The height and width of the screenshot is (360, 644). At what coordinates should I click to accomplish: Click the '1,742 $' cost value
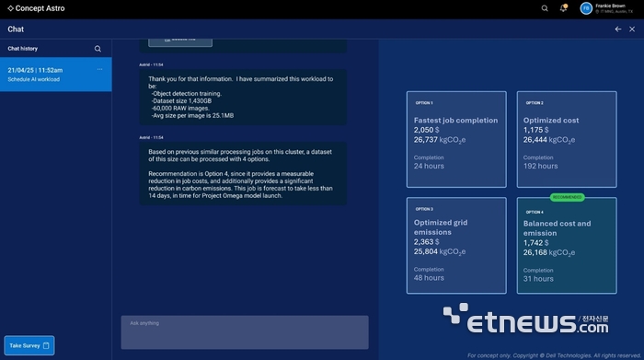coord(536,243)
